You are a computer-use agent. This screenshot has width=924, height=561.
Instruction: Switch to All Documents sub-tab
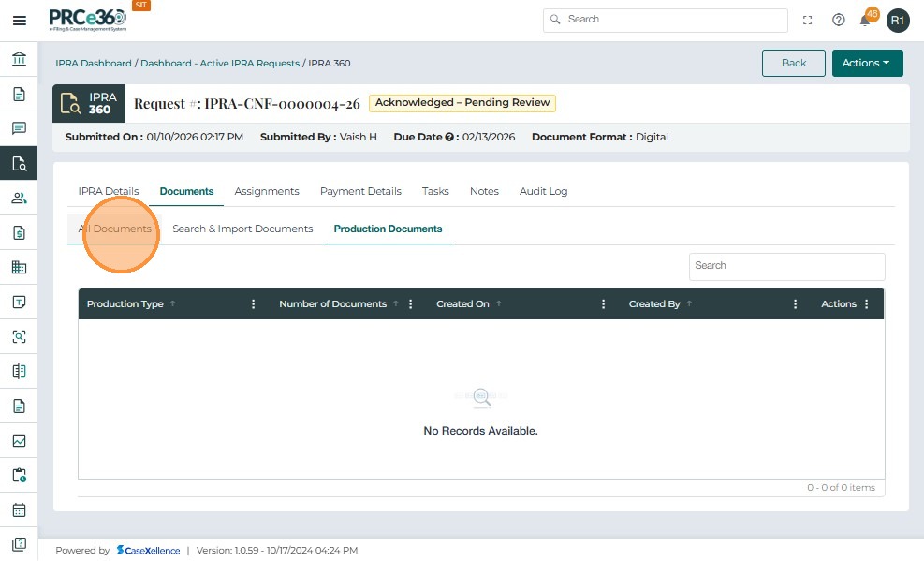coord(115,229)
